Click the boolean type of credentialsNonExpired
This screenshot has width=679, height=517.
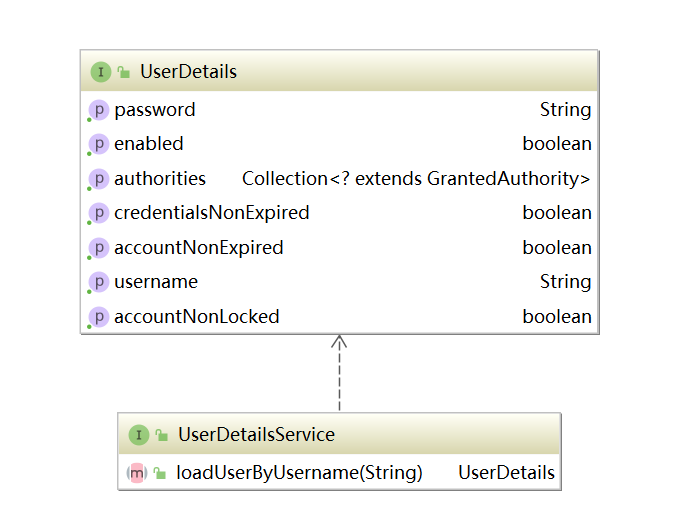coord(557,213)
